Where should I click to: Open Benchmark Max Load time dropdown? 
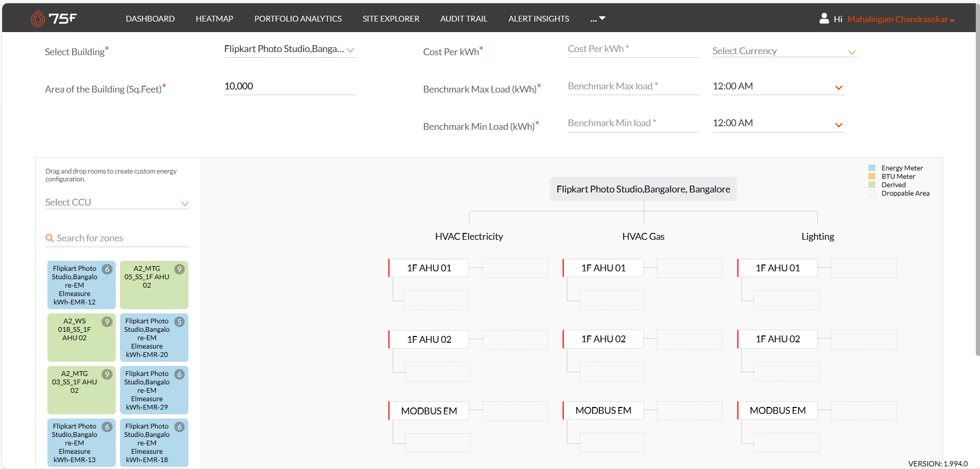click(x=778, y=87)
